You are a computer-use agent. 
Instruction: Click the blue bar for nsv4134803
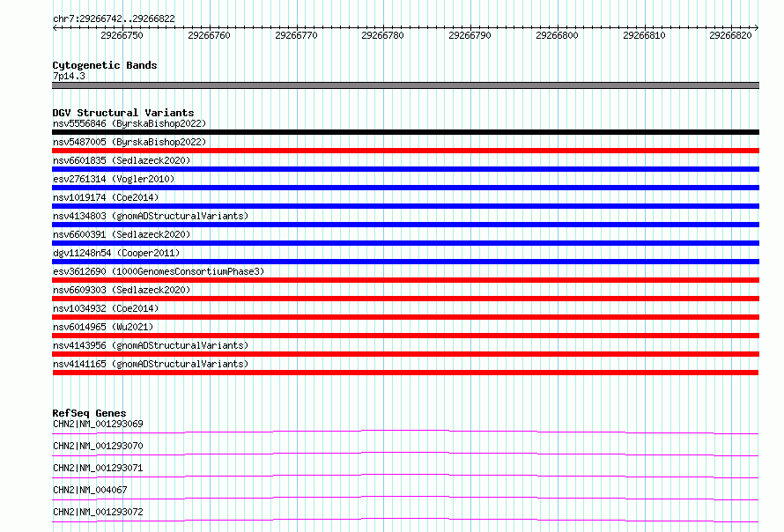pos(405,225)
